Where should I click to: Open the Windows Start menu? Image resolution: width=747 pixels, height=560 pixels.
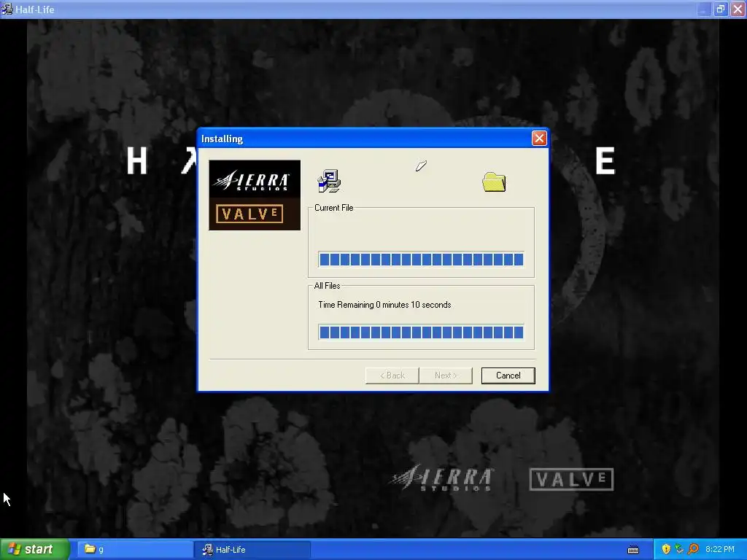pos(34,549)
